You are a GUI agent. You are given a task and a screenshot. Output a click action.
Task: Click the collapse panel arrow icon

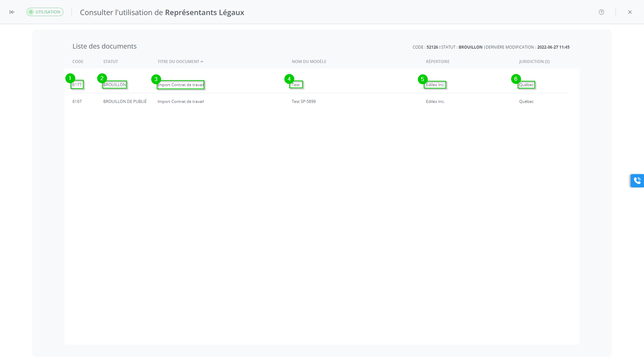point(12,12)
